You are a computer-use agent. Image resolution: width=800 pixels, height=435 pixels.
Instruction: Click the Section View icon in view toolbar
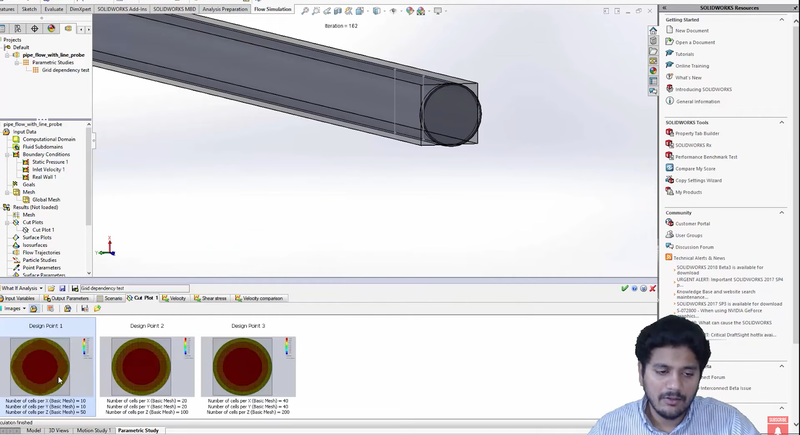[338, 11]
